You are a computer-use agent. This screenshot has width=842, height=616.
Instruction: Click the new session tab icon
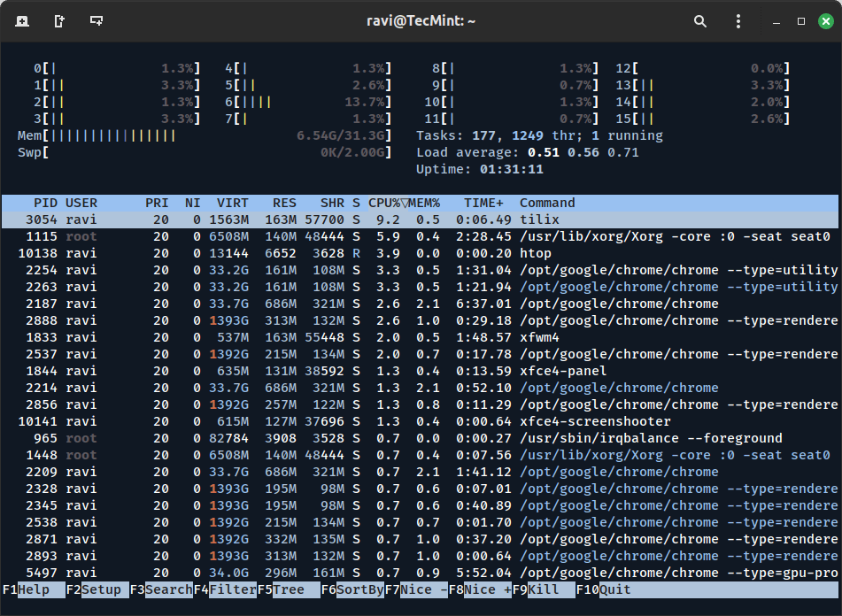tap(22, 21)
